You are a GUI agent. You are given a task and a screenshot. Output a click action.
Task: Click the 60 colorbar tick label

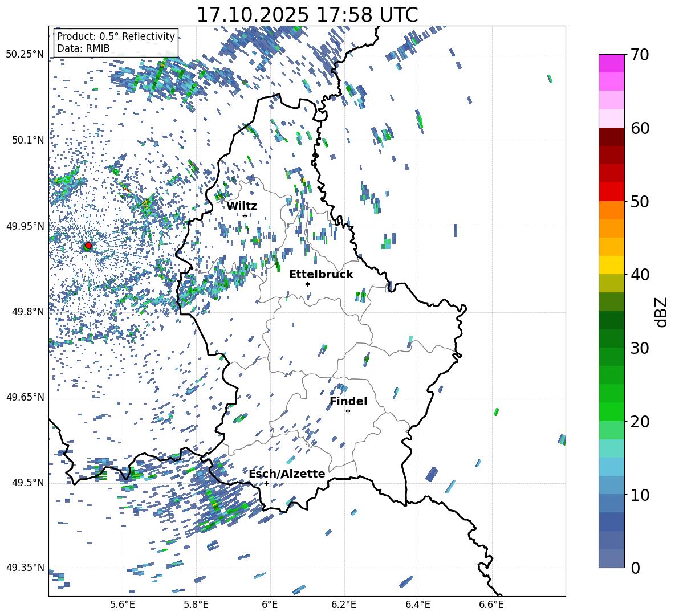click(640, 128)
